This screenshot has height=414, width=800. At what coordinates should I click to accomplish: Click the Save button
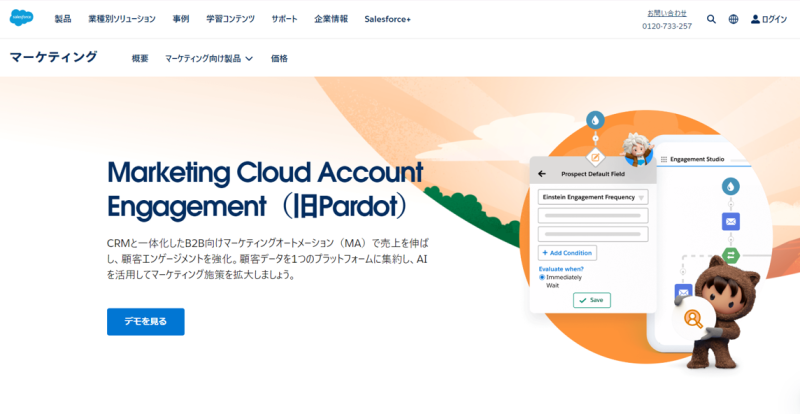tap(592, 300)
